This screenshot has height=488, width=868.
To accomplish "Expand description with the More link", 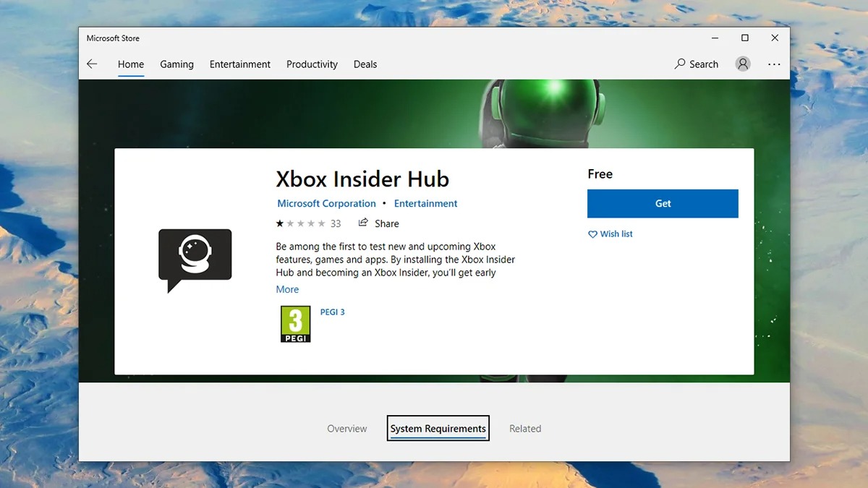I will click(x=287, y=289).
